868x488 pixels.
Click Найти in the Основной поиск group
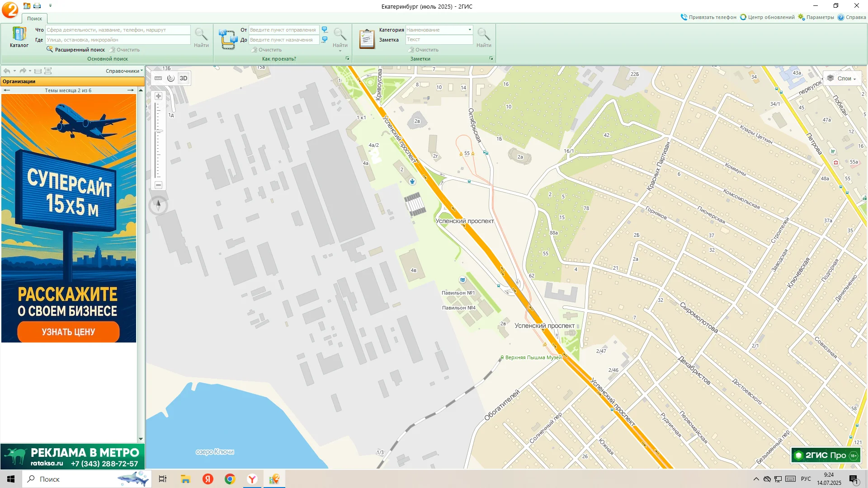point(201,38)
